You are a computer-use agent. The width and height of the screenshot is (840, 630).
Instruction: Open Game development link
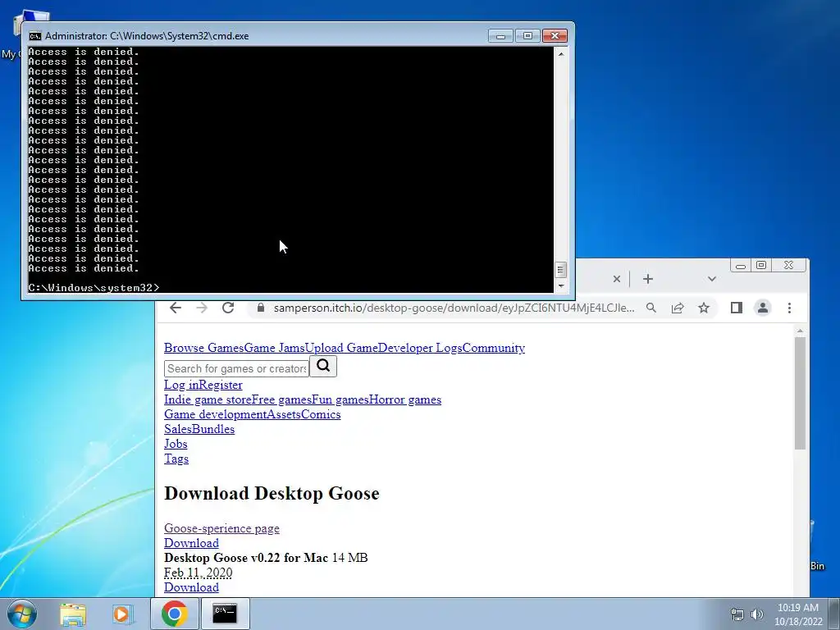pyautogui.click(x=216, y=414)
